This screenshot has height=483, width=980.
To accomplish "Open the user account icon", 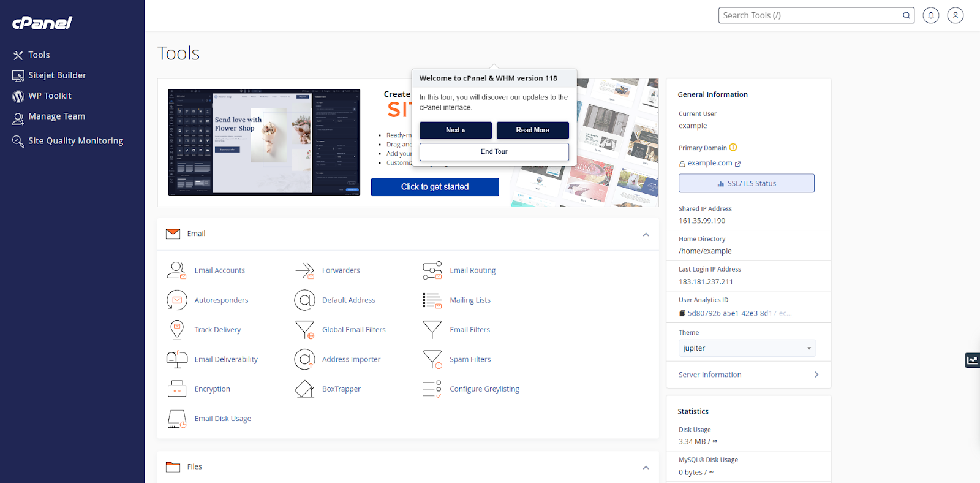I will [x=956, y=15].
